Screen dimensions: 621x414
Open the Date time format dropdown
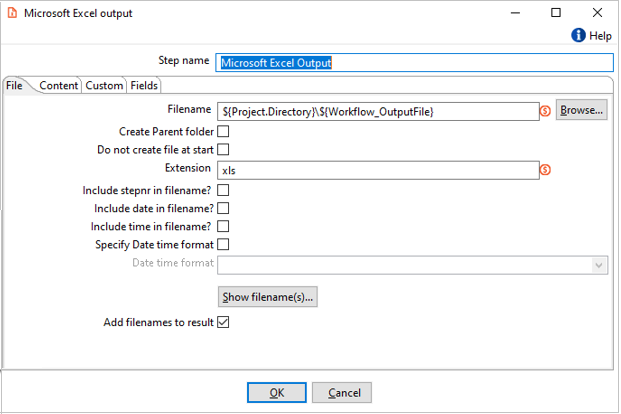(x=599, y=265)
